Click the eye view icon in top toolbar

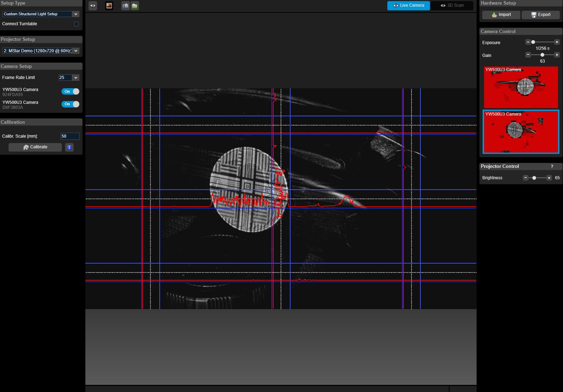pyautogui.click(x=92, y=6)
